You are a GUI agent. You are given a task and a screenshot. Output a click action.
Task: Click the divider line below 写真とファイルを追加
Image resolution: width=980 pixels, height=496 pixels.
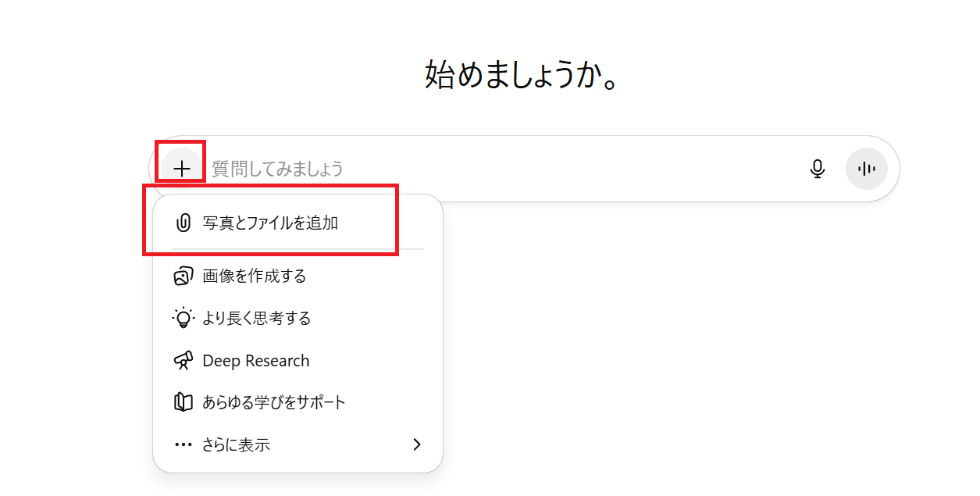[x=298, y=249]
